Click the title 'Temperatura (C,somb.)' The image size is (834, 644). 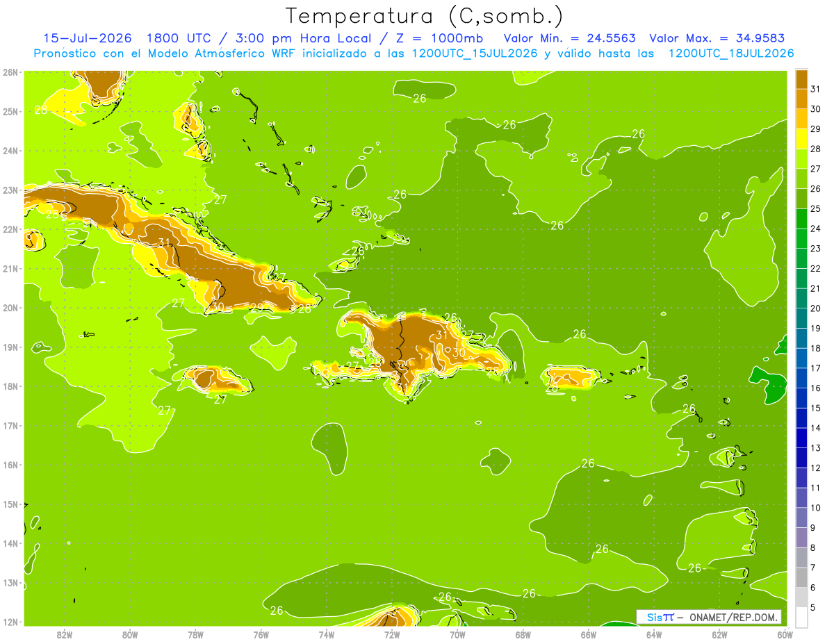[x=425, y=17]
